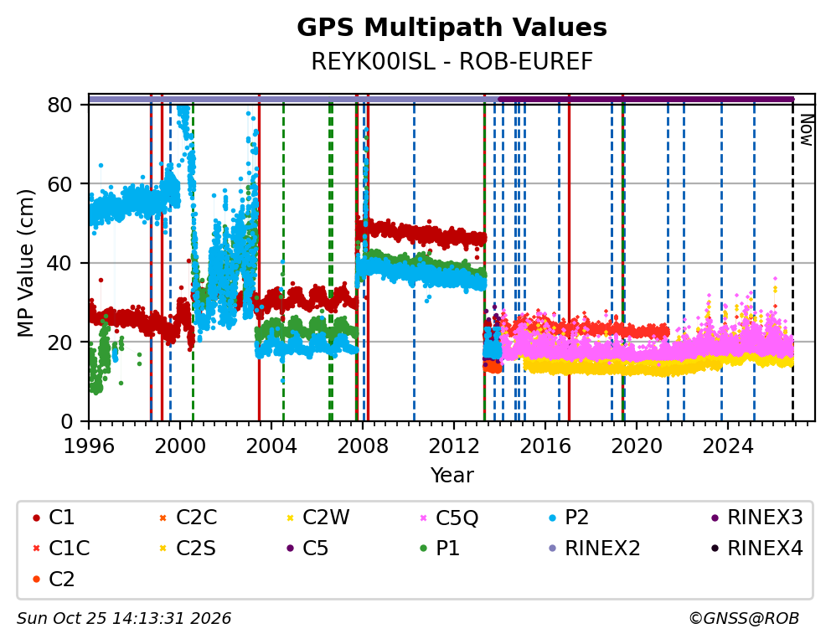
Task: Click the 2004 x-axis tick label
Action: click(x=271, y=446)
